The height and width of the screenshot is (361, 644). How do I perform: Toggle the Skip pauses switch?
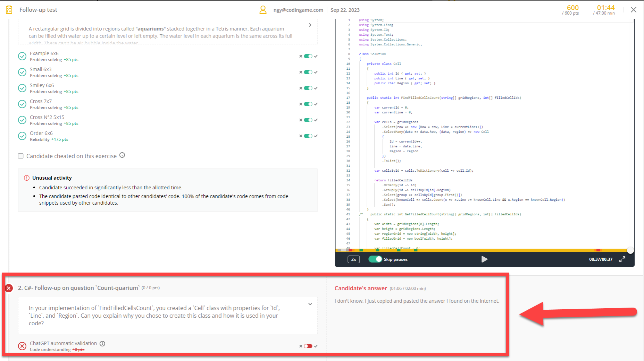point(375,259)
